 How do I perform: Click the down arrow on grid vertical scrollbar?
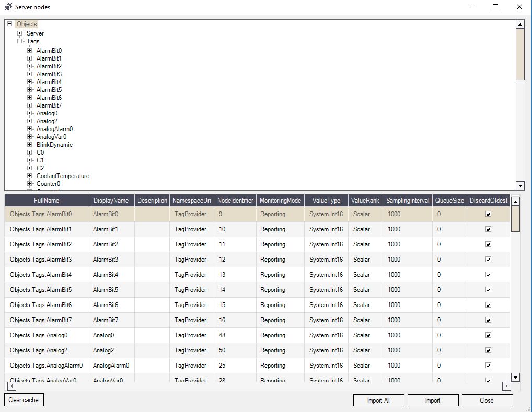tap(515, 377)
